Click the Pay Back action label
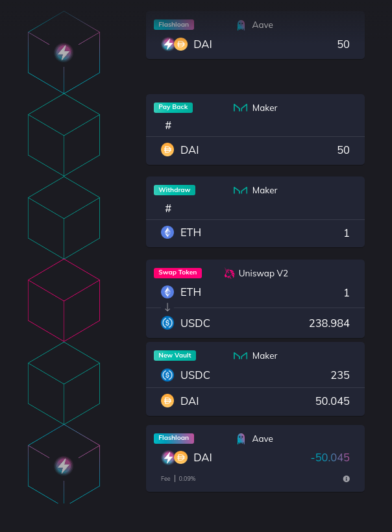The height and width of the screenshot is (532, 392). pyautogui.click(x=173, y=107)
